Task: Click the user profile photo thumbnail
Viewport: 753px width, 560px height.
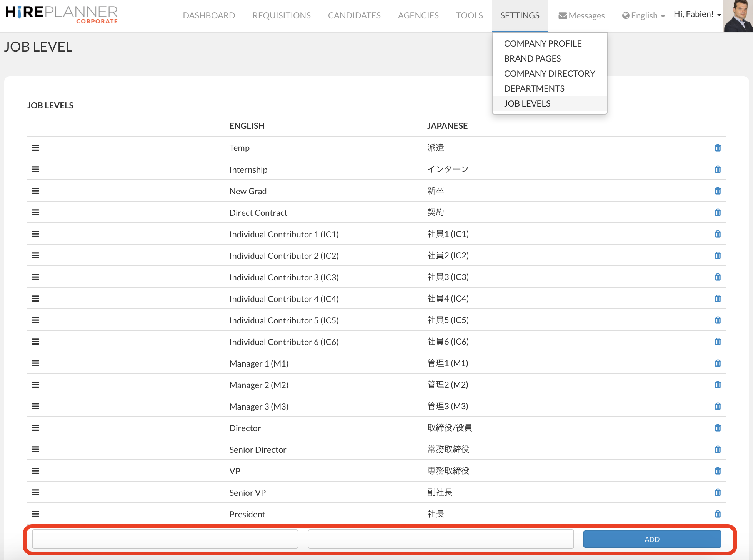Action: click(738, 16)
